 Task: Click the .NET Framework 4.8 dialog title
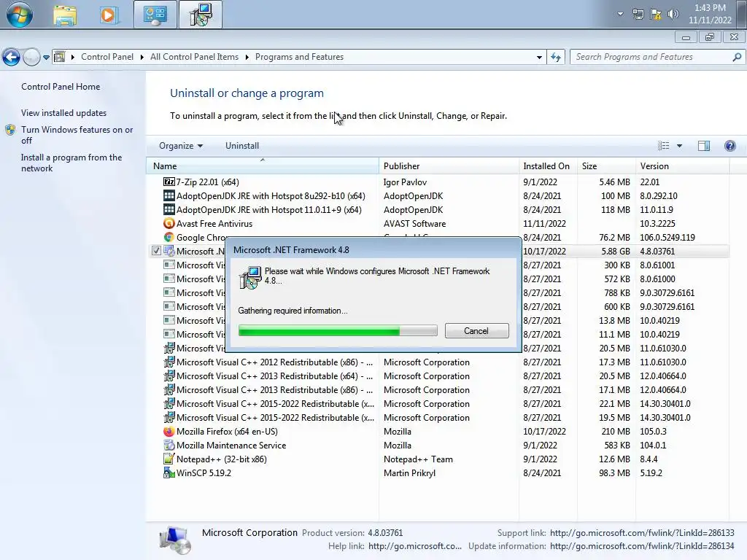[x=291, y=250]
